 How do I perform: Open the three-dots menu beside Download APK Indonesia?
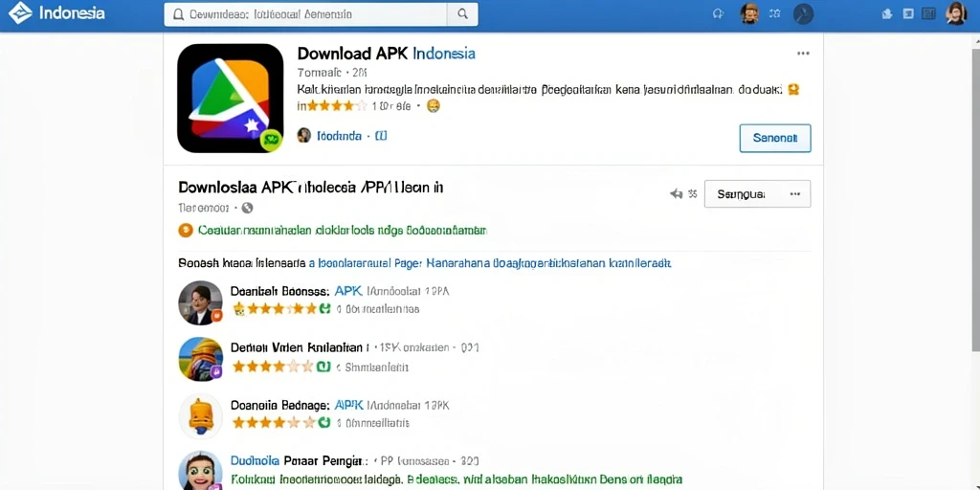[803, 54]
